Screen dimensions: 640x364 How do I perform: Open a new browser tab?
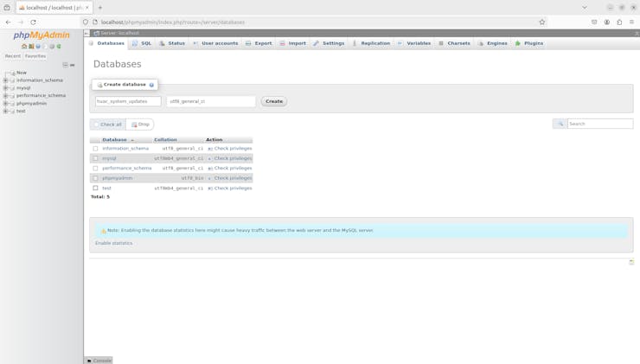pos(100,7)
